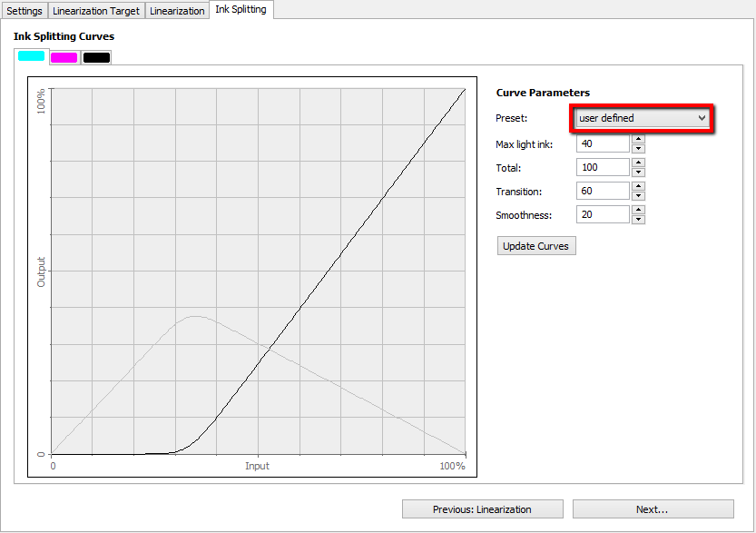Select the cyan ink color tab
This screenshot has width=756, height=533.
coord(32,56)
